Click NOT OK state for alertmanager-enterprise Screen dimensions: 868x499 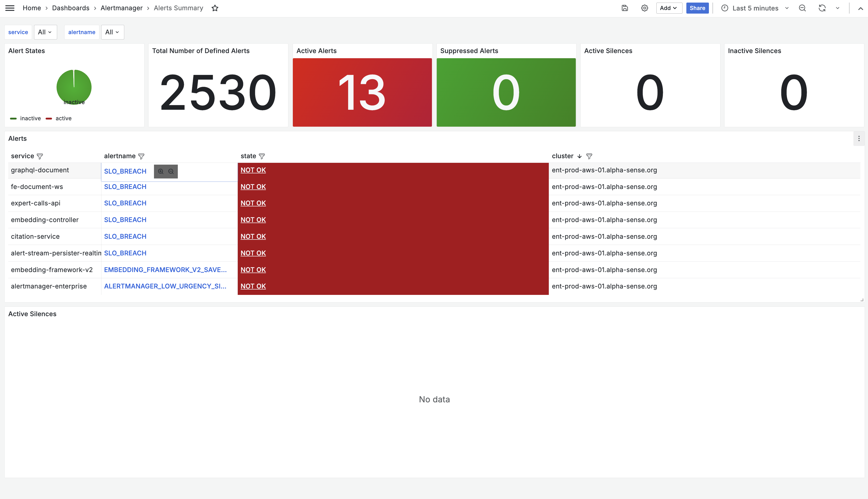point(253,286)
